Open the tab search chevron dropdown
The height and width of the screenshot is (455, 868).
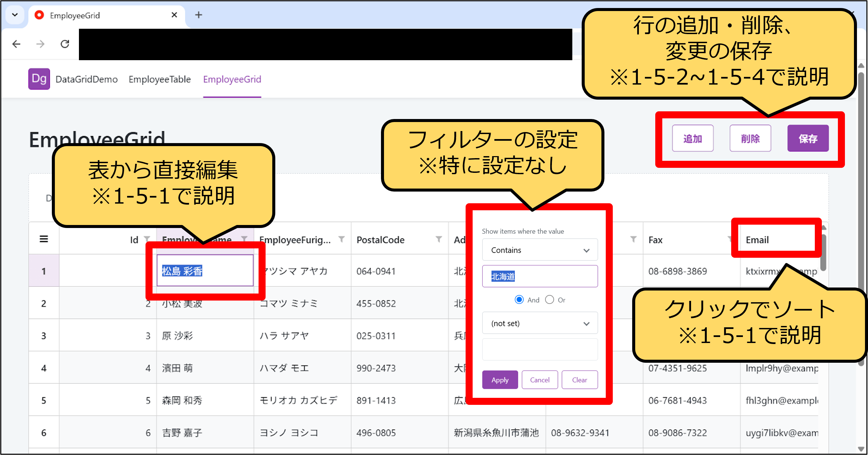pos(15,15)
